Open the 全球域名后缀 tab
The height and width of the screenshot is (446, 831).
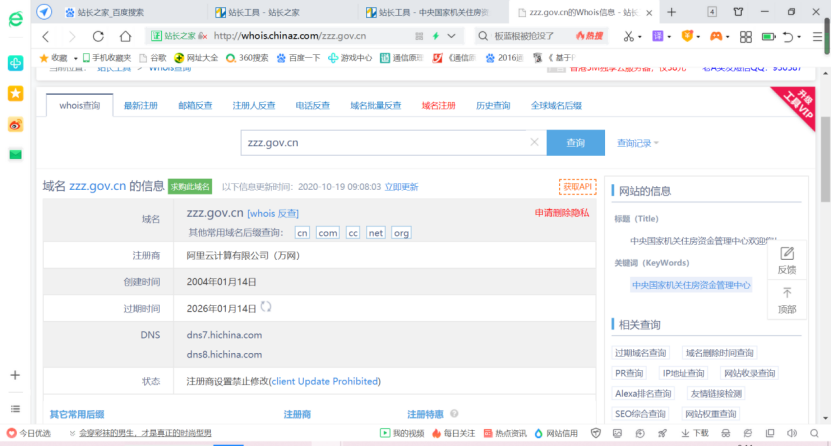pyautogui.click(x=556, y=105)
